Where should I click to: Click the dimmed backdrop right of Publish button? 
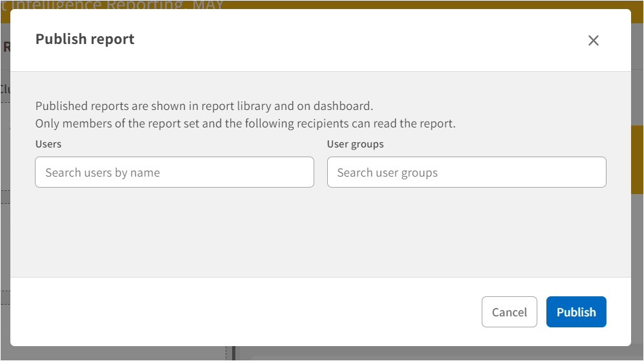(x=638, y=312)
